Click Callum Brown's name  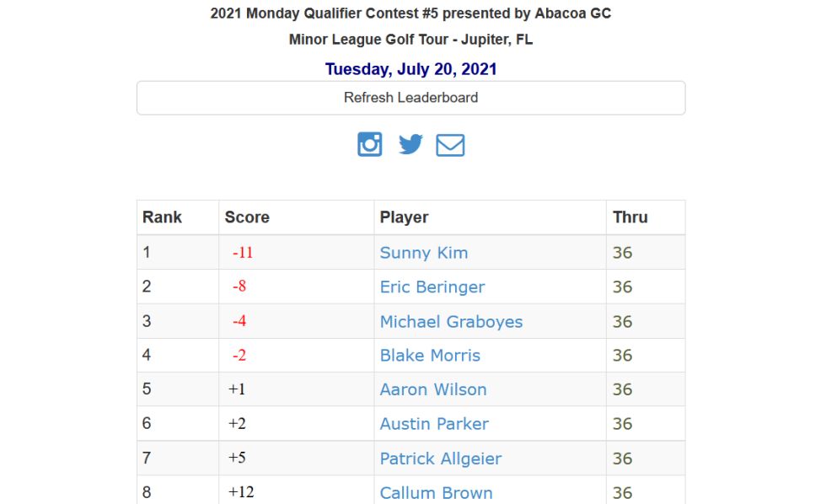pyautogui.click(x=437, y=493)
